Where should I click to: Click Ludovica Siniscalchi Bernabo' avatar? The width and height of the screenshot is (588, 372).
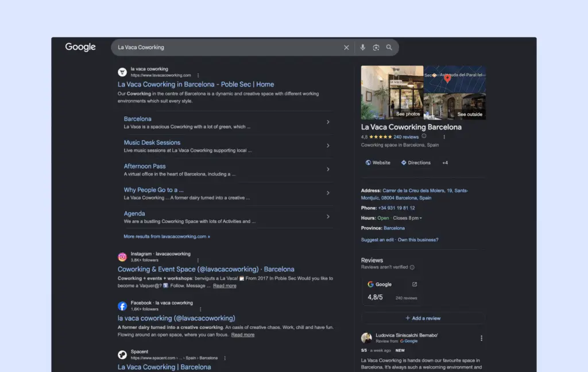(x=366, y=338)
